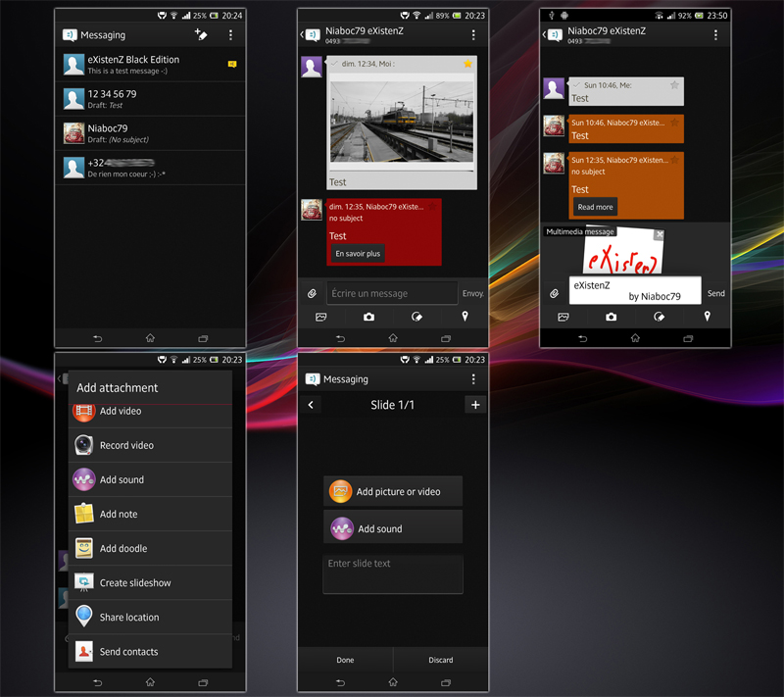The height and width of the screenshot is (697, 784).
Task: Tap recent apps key on Messaging list screen
Action: pyautogui.click(x=203, y=338)
